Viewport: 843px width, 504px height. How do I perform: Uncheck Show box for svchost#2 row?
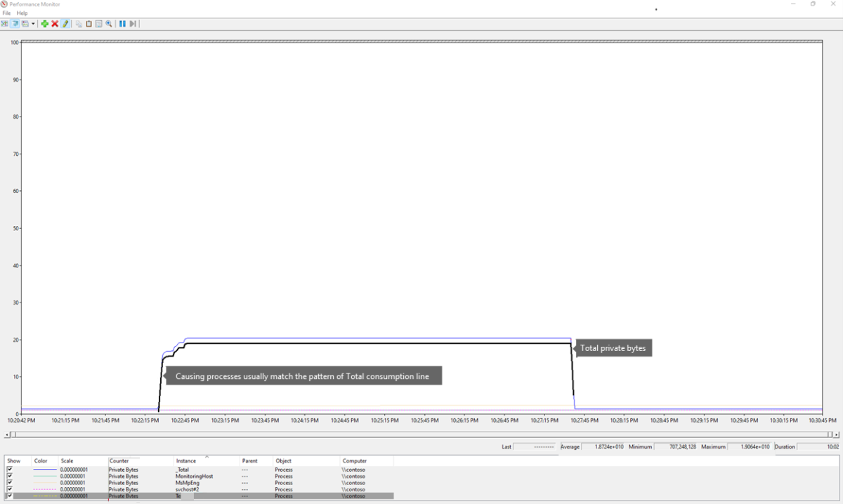tap(9, 489)
